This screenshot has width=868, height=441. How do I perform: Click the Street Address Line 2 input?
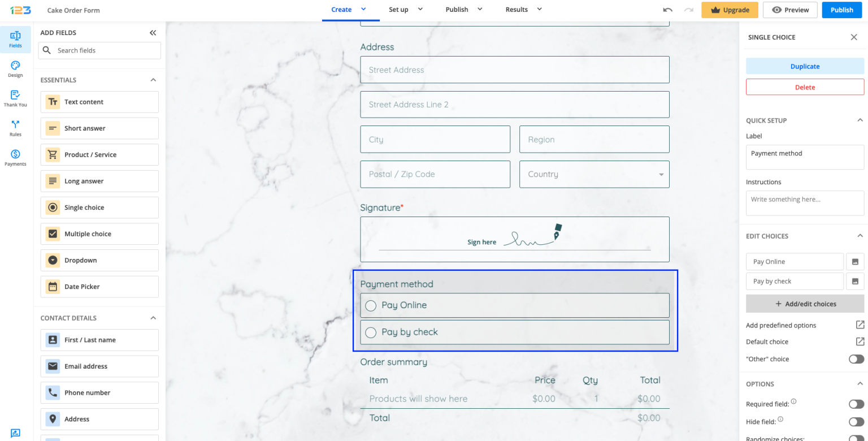515,105
